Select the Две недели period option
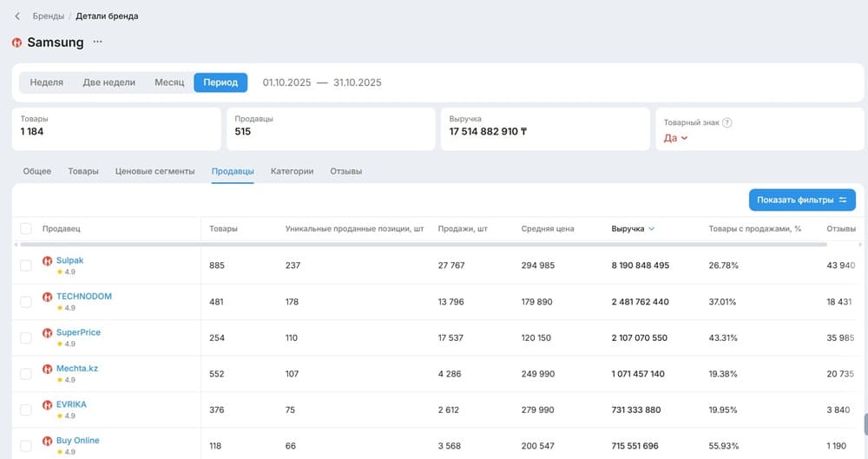This screenshot has width=868, height=459. [x=109, y=82]
